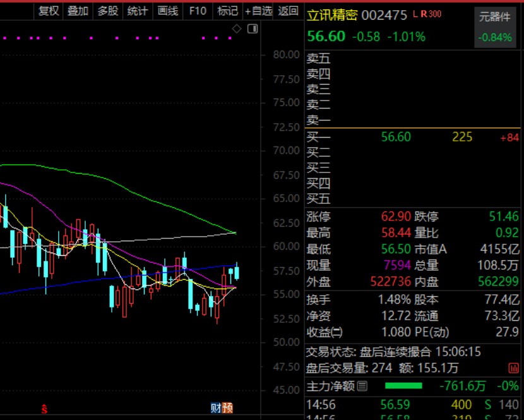Click 流通 value 73.3亿
Viewport: 524px width, 420px height.
pos(503,316)
